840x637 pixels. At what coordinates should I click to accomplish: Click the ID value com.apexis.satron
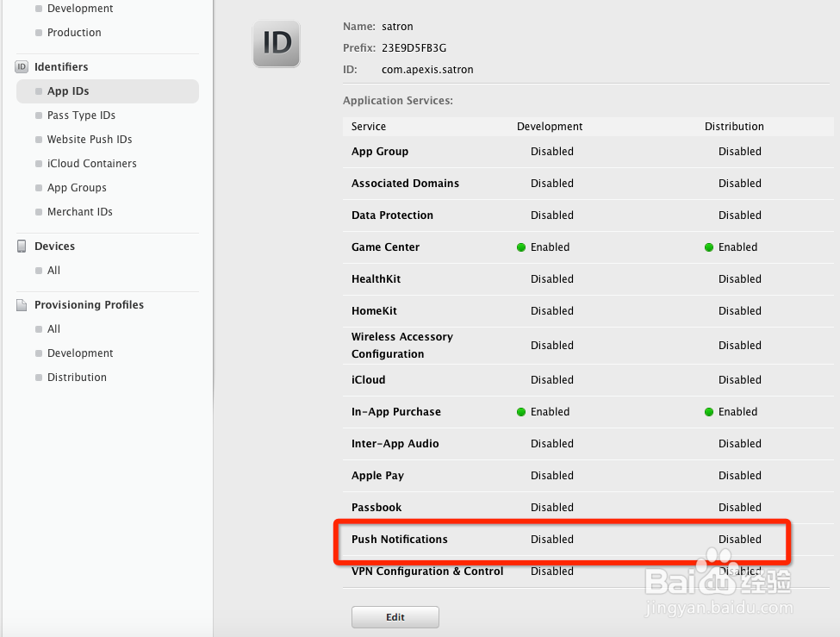(x=427, y=70)
